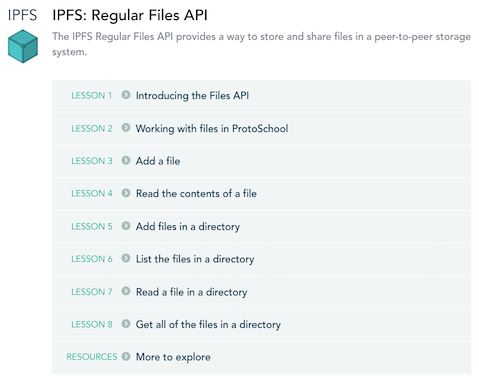Open 'Read a file in a directory'
The image size is (479, 380).
(191, 292)
